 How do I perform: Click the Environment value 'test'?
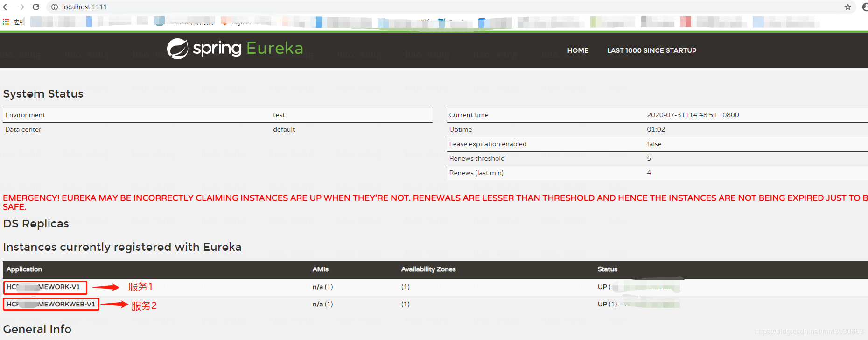[x=279, y=115]
